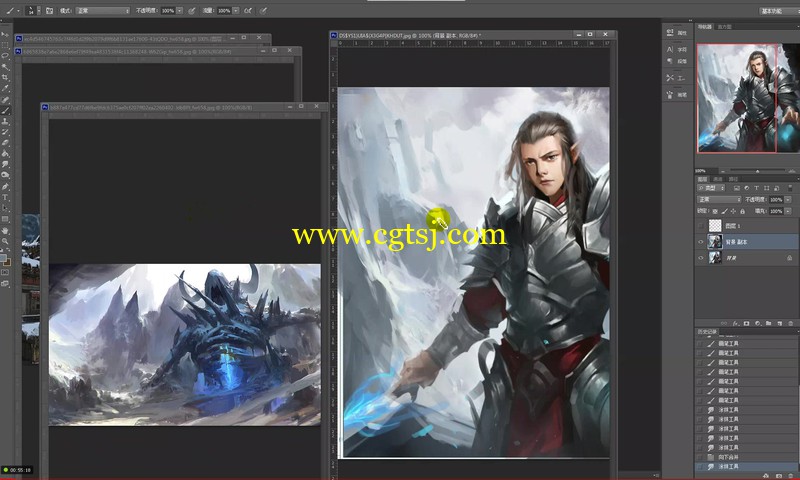
Task: Select the Crop tool
Action: pos(5,77)
